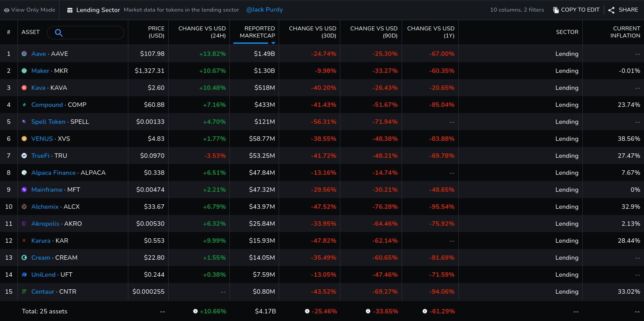Click the info icon beside total -33.65%
The width and height of the screenshot is (644, 321).
tap(368, 311)
